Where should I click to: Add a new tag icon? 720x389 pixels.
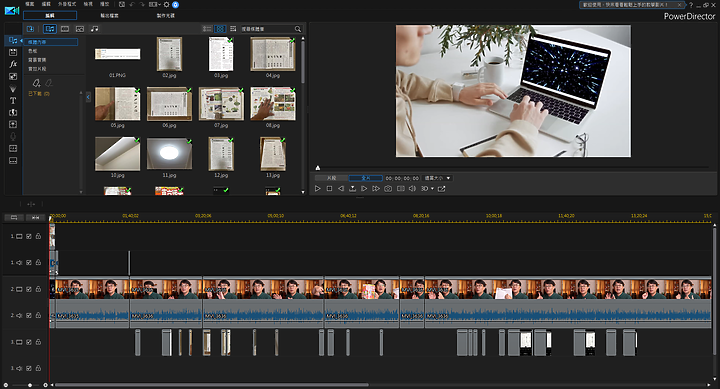(x=36, y=83)
